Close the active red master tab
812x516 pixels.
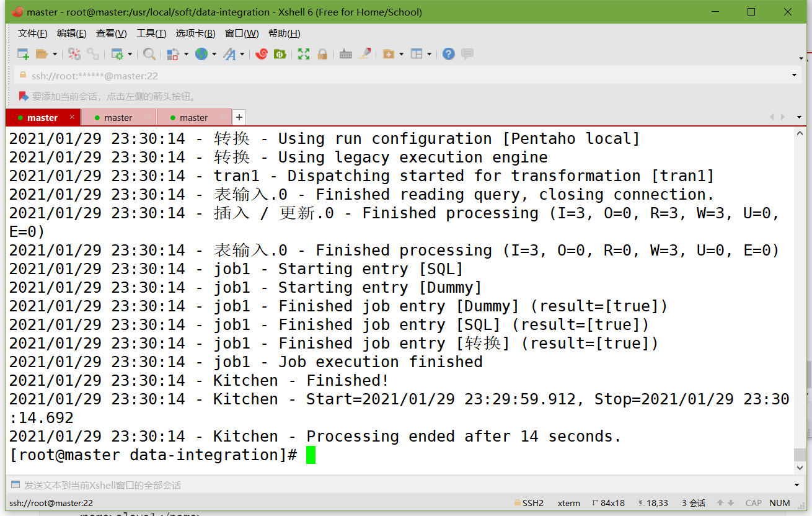click(73, 117)
